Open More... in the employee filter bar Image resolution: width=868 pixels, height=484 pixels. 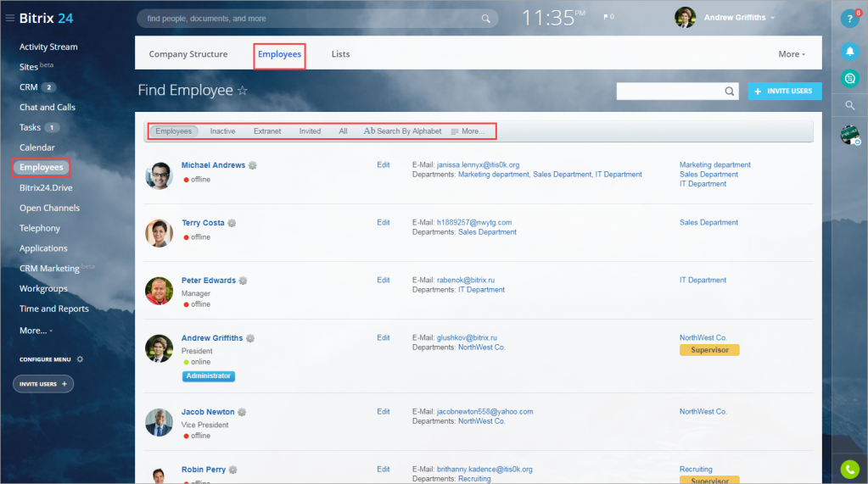[x=468, y=131]
